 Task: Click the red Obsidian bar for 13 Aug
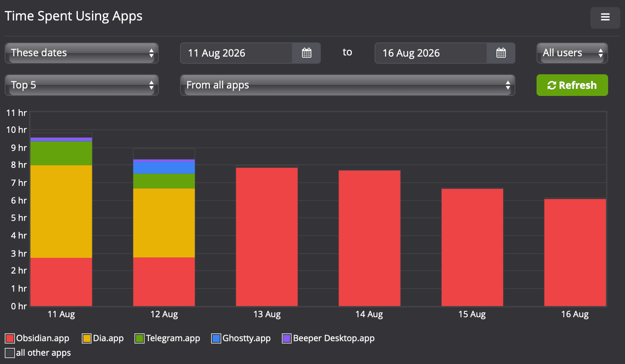267,237
